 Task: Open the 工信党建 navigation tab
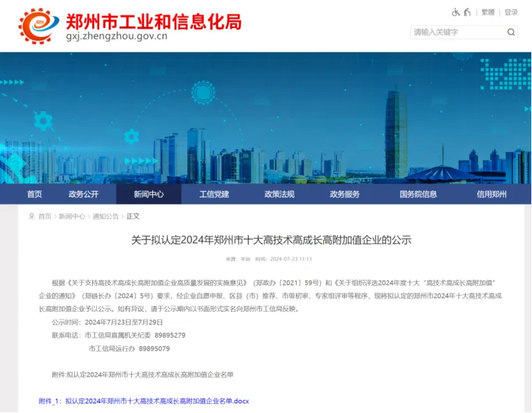click(x=214, y=195)
